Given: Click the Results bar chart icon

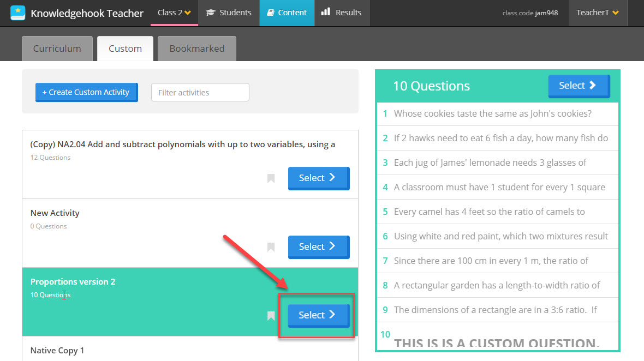Looking at the screenshot, I should [326, 11].
